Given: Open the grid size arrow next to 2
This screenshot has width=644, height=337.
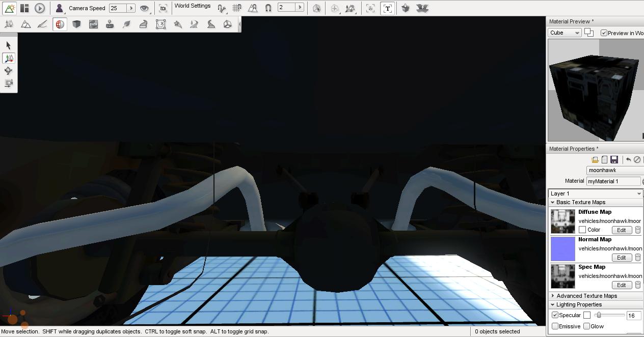Looking at the screenshot, I should tap(300, 7).
